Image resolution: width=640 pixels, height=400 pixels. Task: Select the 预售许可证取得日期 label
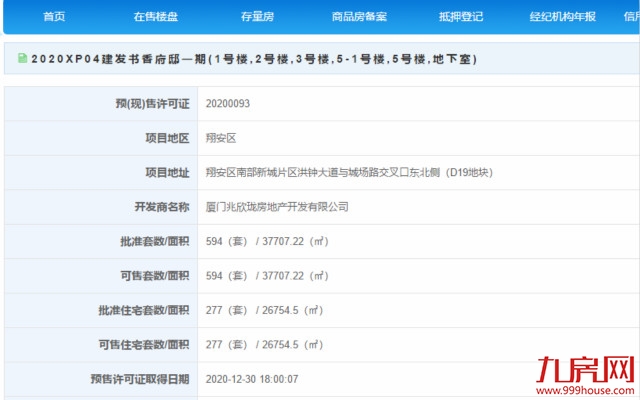140,379
